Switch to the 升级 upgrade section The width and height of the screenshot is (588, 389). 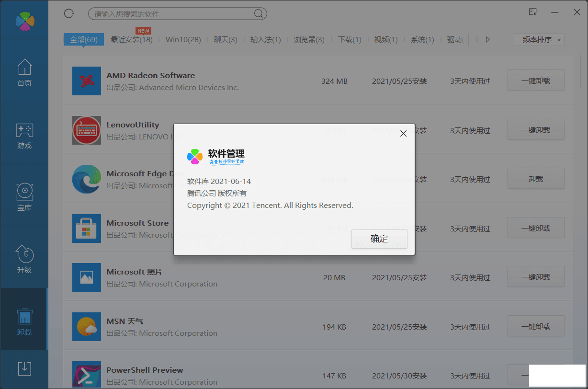(24, 259)
